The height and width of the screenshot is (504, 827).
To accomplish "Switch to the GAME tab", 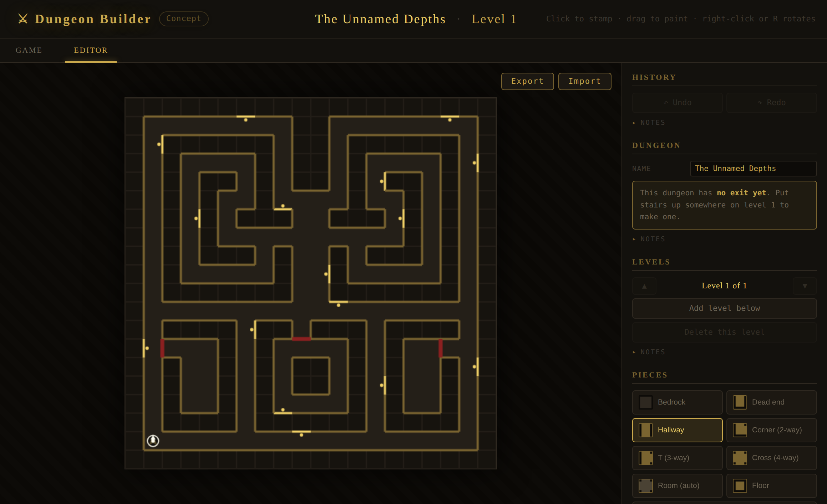I will (x=29, y=50).
